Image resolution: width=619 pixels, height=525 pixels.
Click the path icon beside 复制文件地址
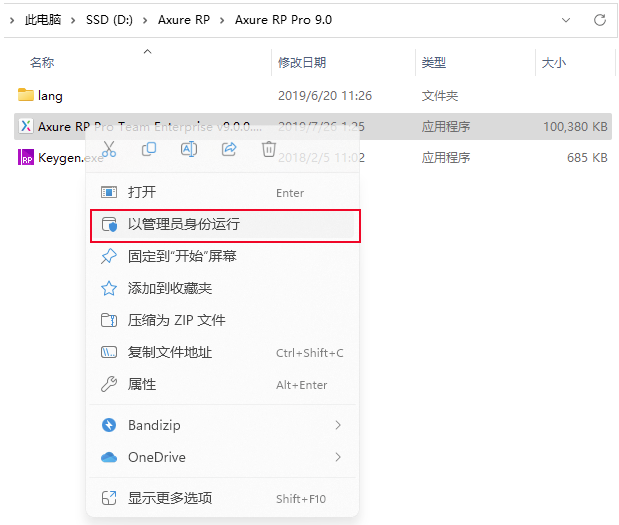pos(109,352)
